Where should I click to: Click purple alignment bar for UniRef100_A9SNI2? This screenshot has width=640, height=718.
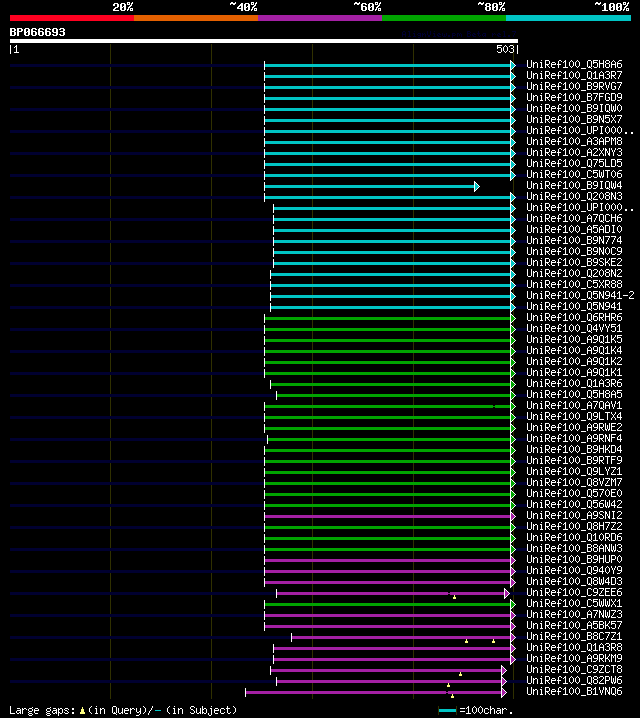click(x=390, y=516)
